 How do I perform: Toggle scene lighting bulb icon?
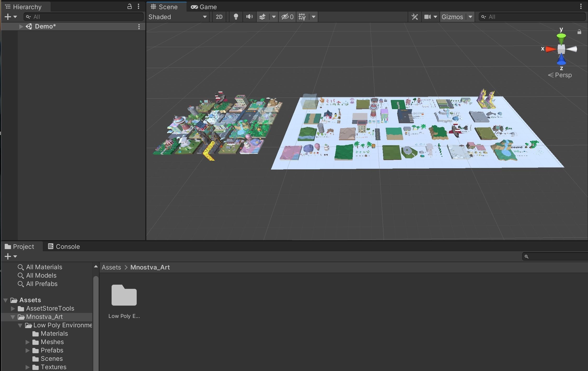point(236,17)
